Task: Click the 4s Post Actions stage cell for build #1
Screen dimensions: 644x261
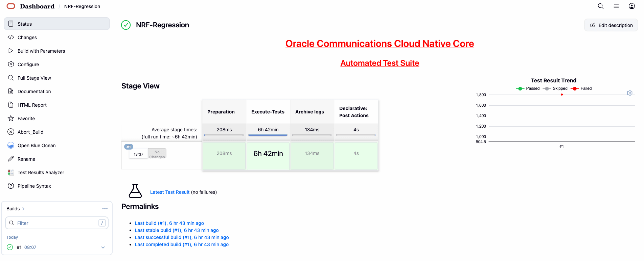Action: [x=356, y=156]
